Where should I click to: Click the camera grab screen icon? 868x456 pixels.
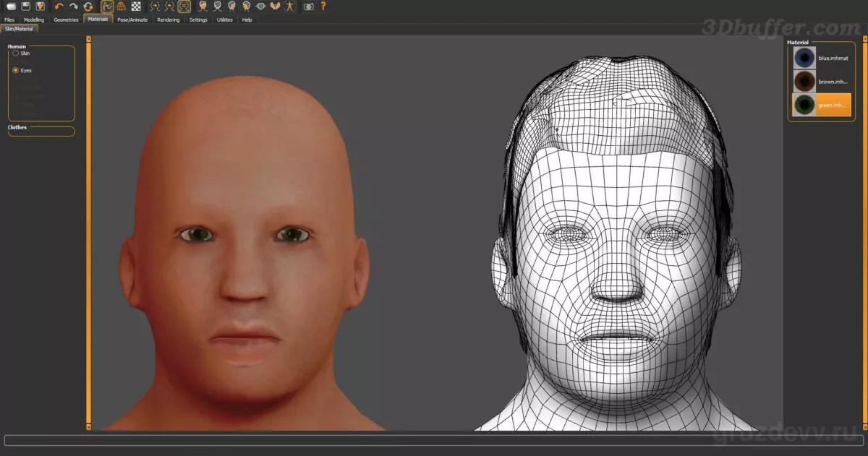point(309,6)
